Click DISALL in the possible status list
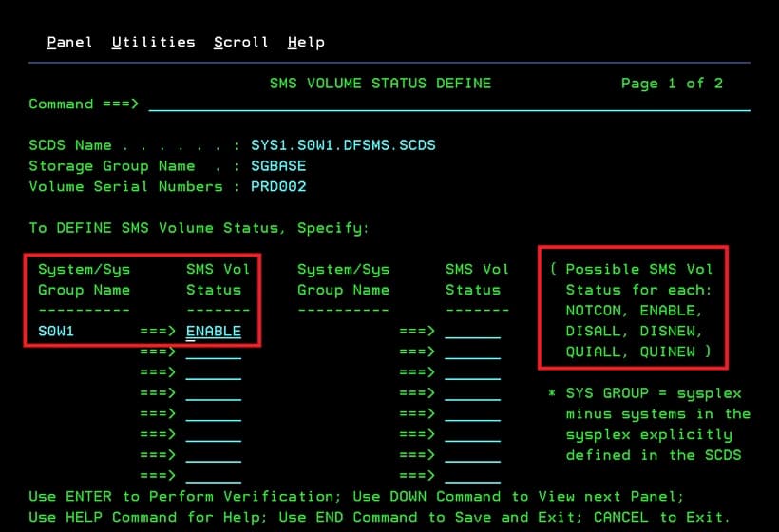779x532 pixels. (598, 332)
